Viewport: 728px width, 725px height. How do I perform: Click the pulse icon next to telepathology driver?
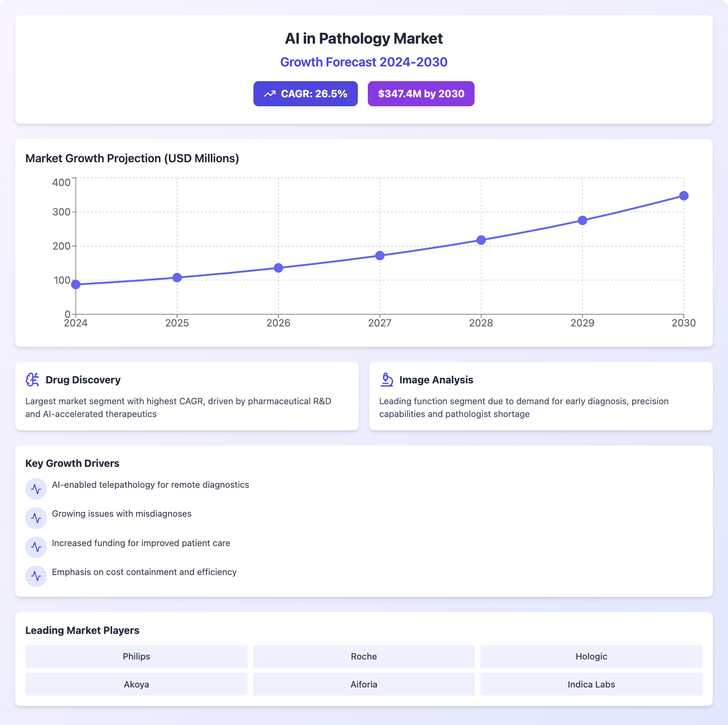[36, 489]
